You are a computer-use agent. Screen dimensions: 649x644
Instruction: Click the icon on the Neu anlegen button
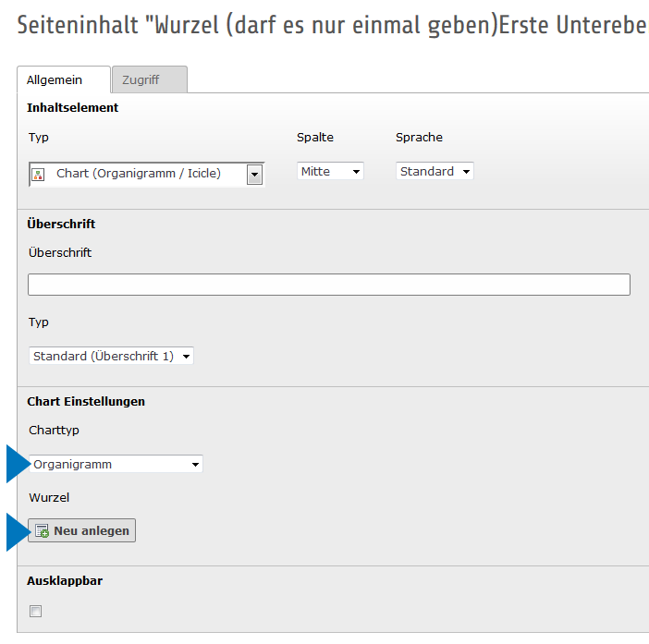(42, 531)
